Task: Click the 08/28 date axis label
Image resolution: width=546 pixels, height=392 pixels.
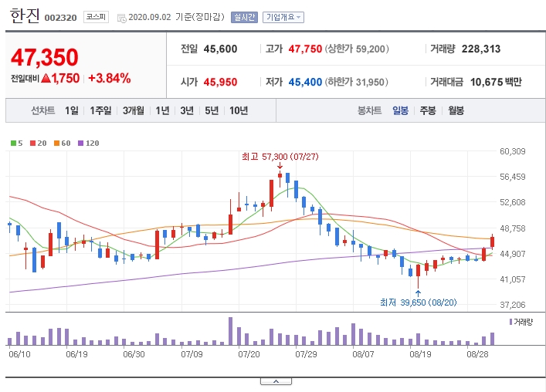Action: pos(477,354)
